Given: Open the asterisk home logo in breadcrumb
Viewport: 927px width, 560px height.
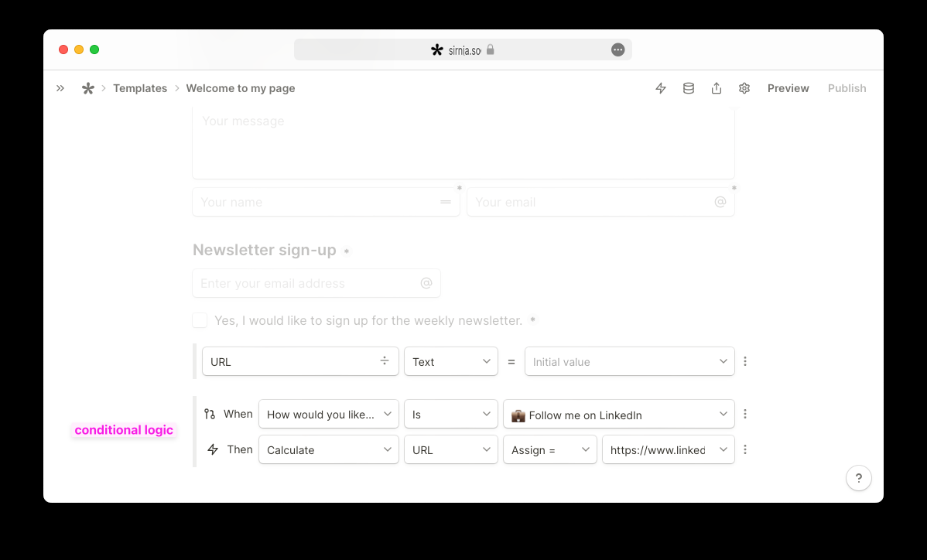Looking at the screenshot, I should pos(88,88).
